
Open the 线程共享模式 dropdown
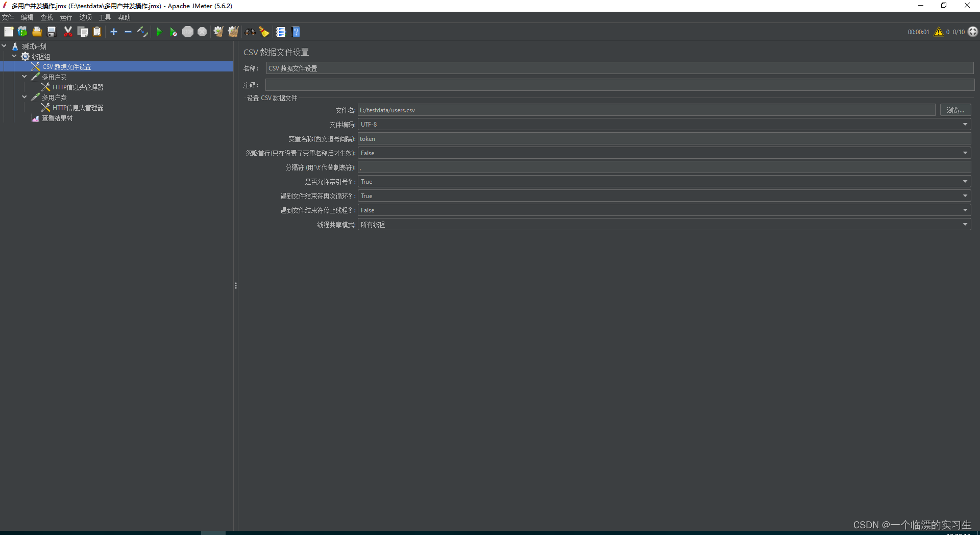664,225
